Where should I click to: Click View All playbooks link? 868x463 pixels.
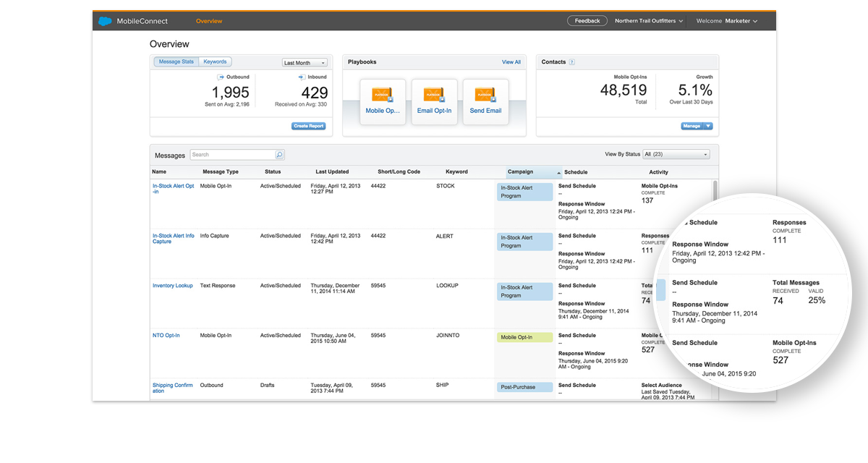point(511,62)
